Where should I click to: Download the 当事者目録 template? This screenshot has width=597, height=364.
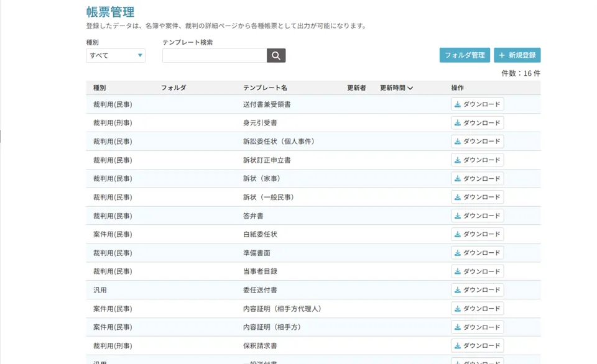478,271
